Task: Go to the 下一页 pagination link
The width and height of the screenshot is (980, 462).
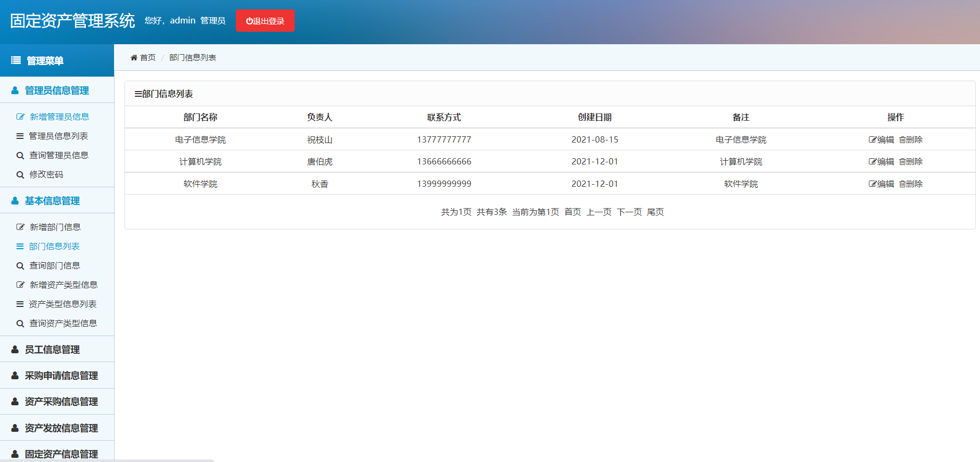Action: pyautogui.click(x=629, y=212)
